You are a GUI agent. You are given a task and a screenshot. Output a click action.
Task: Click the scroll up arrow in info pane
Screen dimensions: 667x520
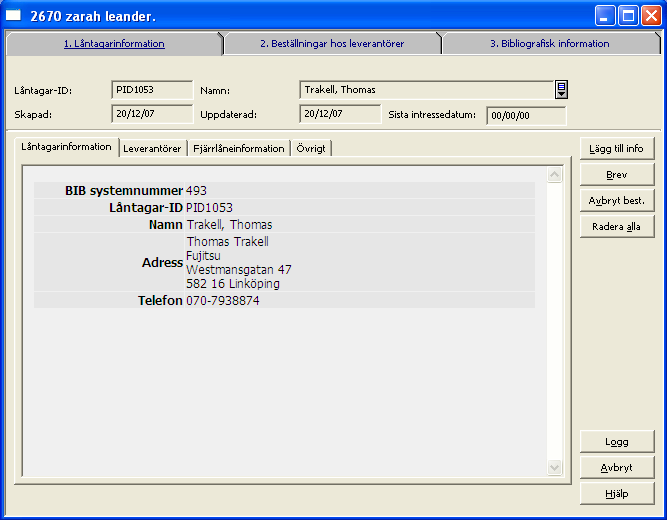554,174
